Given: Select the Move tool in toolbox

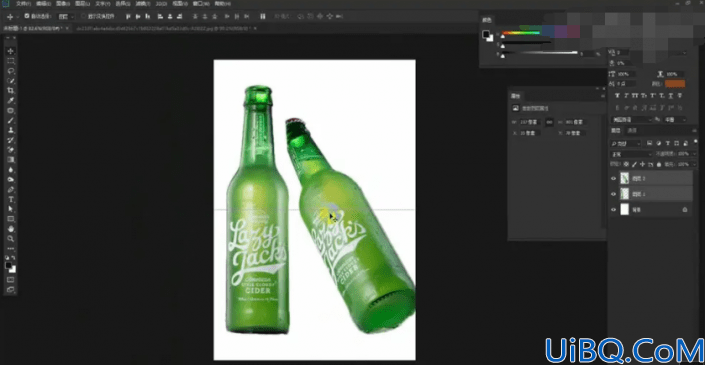Looking at the screenshot, I should click(11, 51).
